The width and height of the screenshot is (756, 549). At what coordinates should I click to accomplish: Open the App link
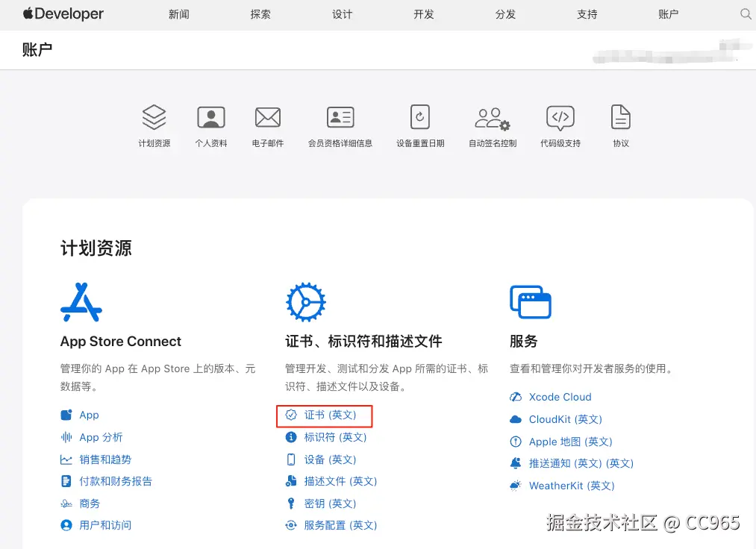pyautogui.click(x=90, y=415)
